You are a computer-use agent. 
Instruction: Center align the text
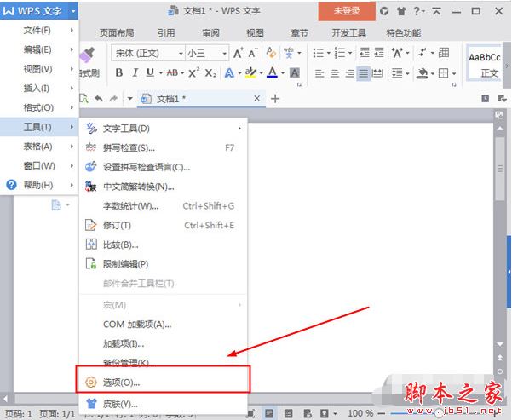(x=334, y=73)
